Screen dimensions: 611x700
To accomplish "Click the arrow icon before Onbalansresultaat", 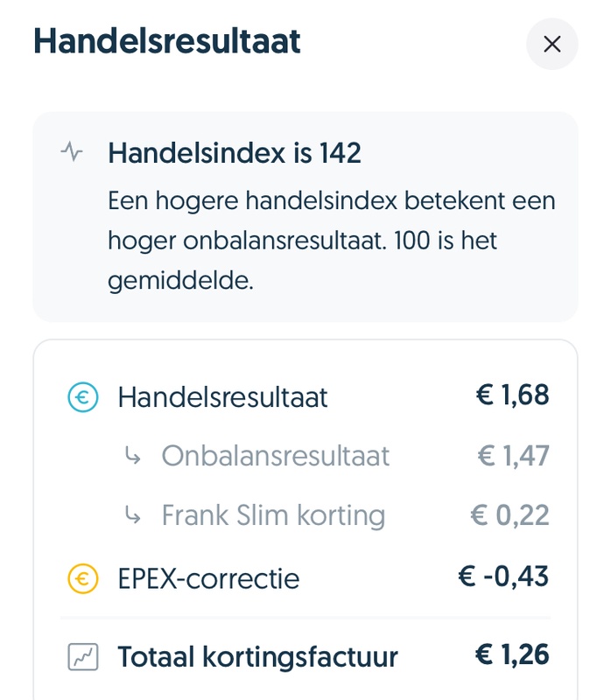I will (133, 456).
